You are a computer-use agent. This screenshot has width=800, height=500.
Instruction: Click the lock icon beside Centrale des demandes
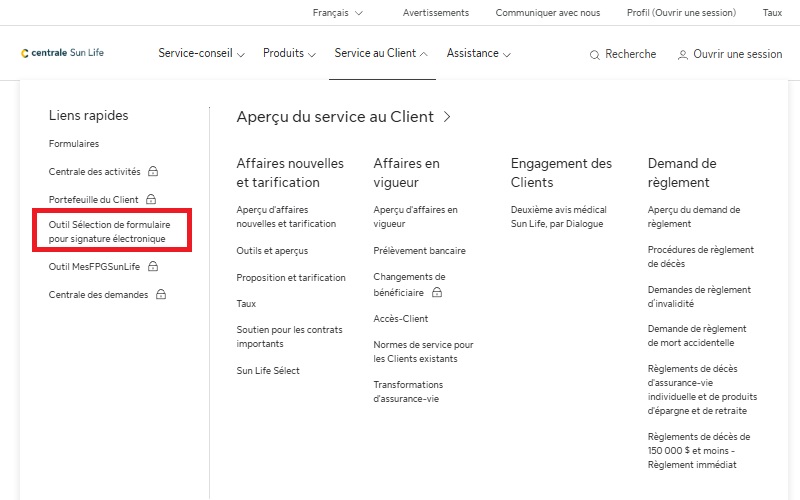point(160,295)
